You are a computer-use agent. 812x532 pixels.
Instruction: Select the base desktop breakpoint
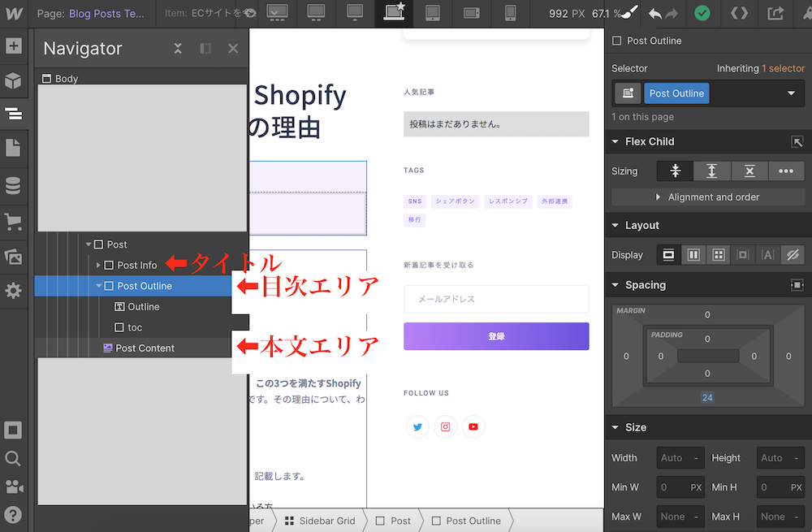tap(394, 13)
